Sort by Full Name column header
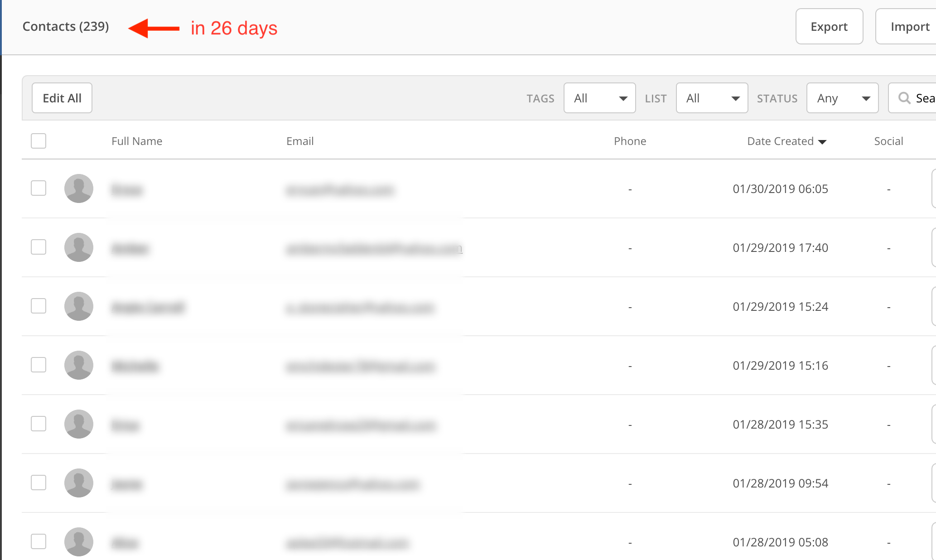936x560 pixels. click(137, 141)
